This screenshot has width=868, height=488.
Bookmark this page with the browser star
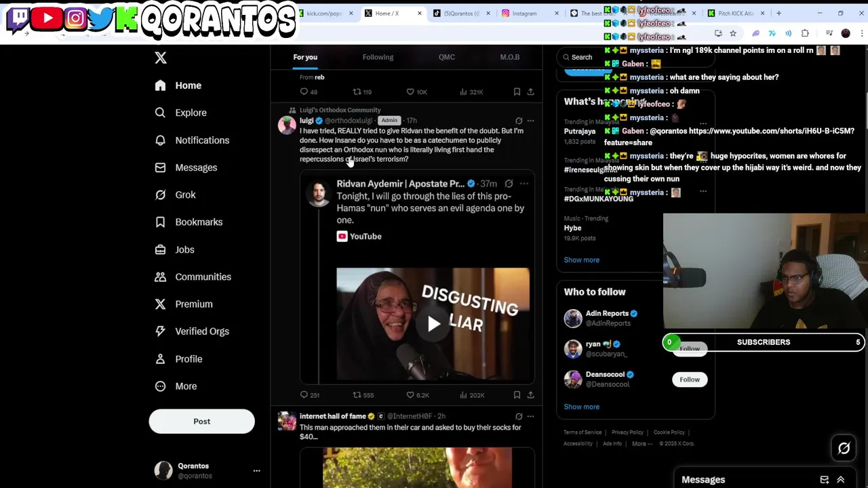733,33
